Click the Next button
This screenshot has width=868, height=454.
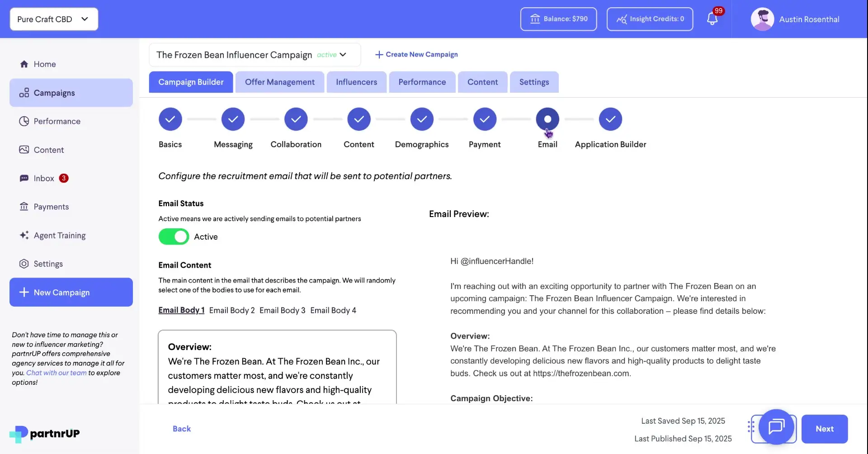[x=824, y=429]
